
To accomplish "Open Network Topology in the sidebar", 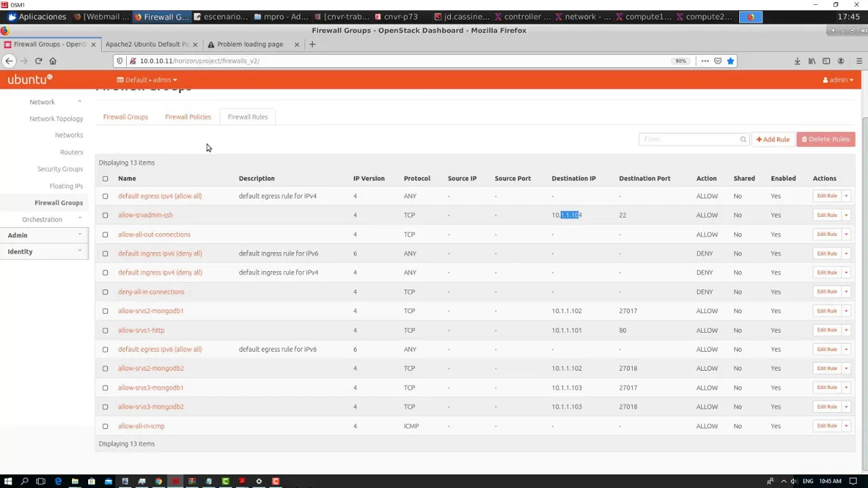I will (x=56, y=119).
